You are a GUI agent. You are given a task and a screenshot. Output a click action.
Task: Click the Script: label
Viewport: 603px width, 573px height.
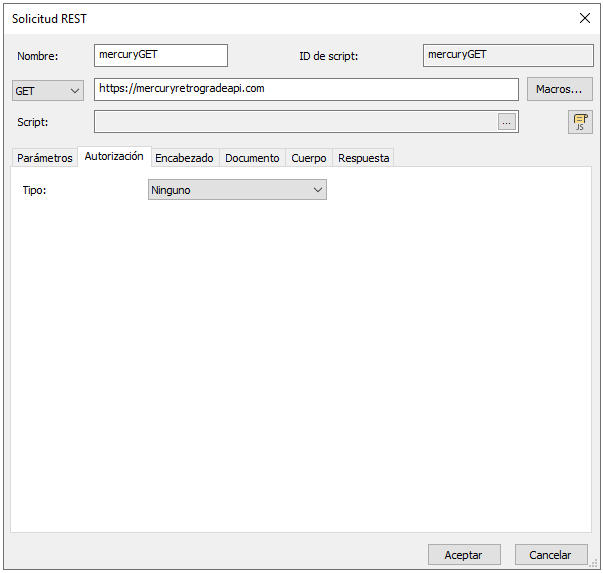(33, 122)
